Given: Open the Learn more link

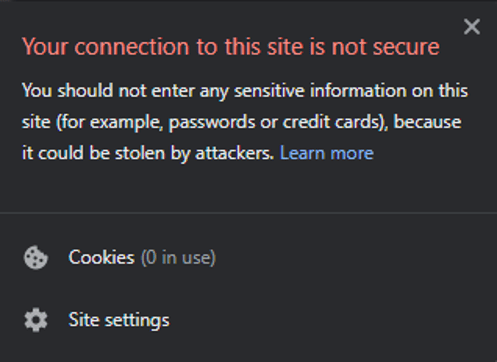Looking at the screenshot, I should click(326, 153).
